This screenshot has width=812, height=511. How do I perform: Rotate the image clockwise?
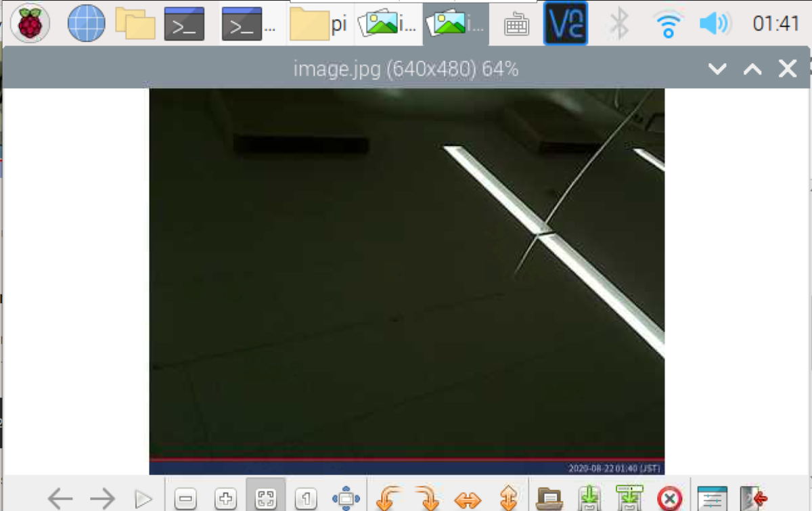(x=426, y=497)
